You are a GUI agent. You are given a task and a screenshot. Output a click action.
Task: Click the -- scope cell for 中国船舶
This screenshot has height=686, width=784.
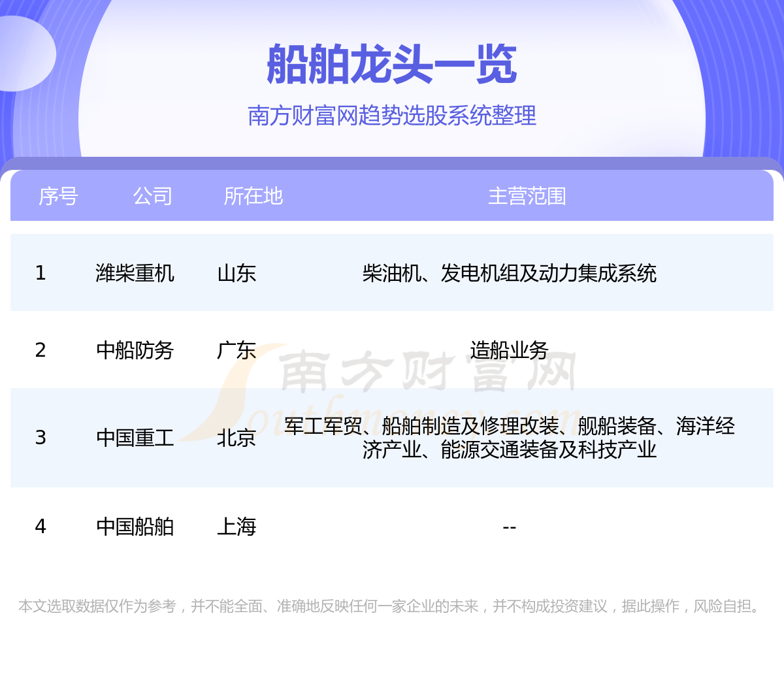509,527
